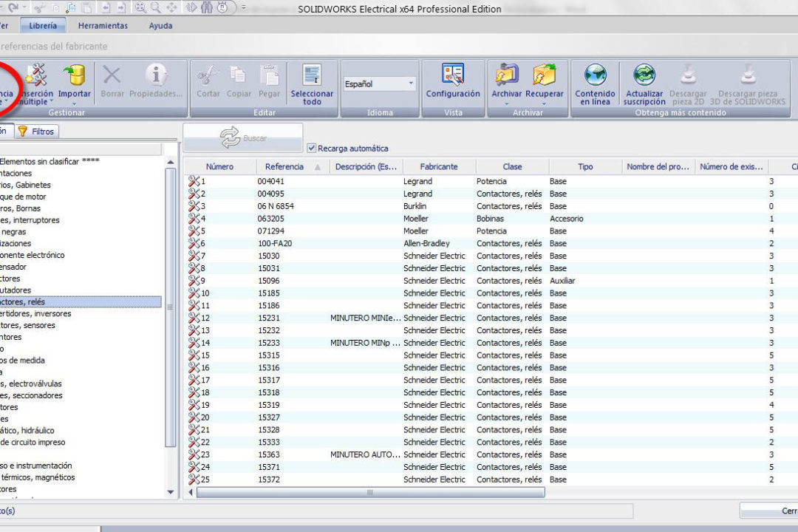798x532 pixels.
Task: Click the Borrar X icon
Action: point(112,75)
